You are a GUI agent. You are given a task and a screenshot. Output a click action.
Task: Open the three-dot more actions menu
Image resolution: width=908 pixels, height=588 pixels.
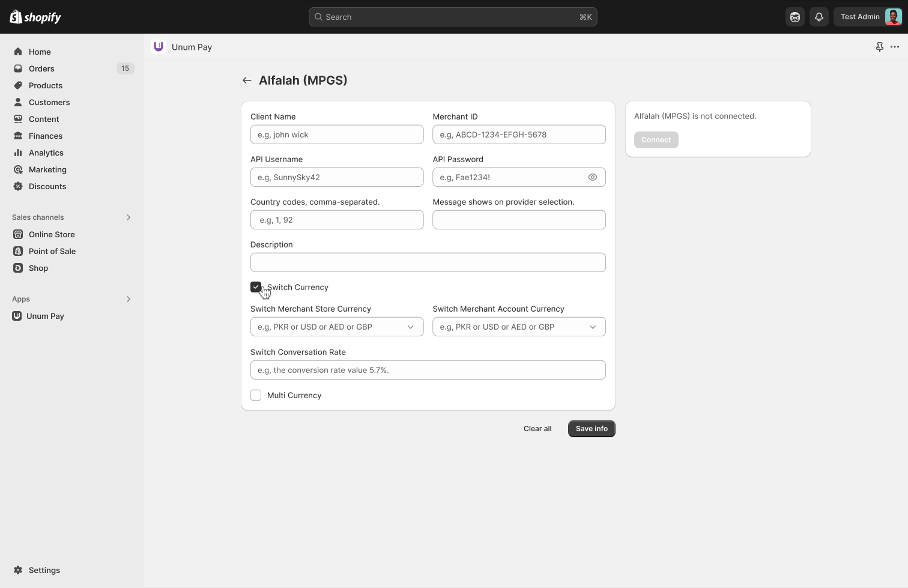tap(895, 47)
